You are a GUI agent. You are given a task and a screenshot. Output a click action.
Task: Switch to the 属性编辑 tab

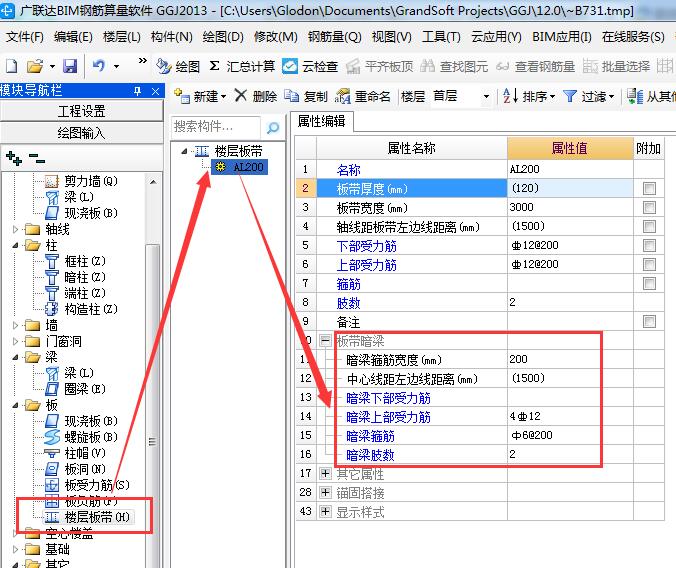(322, 122)
